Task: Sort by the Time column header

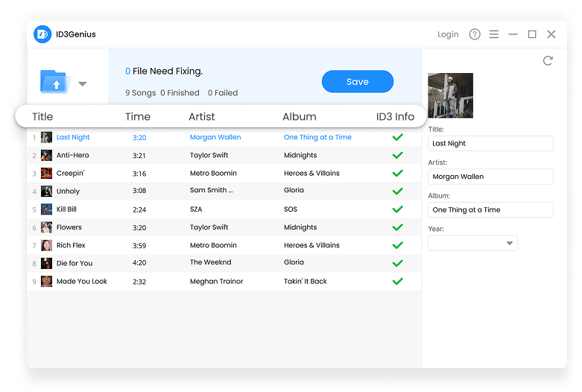Action: (138, 116)
